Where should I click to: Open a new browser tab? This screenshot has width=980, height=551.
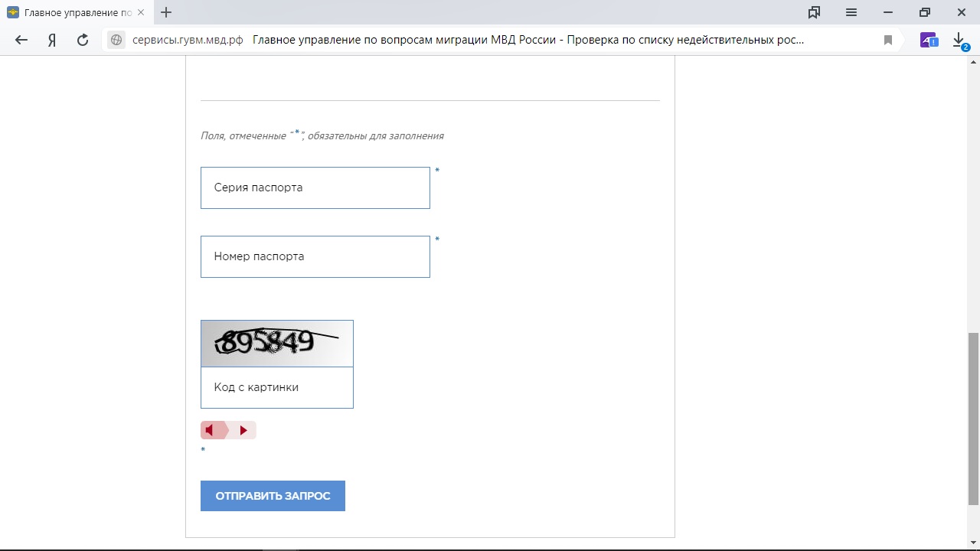[166, 12]
